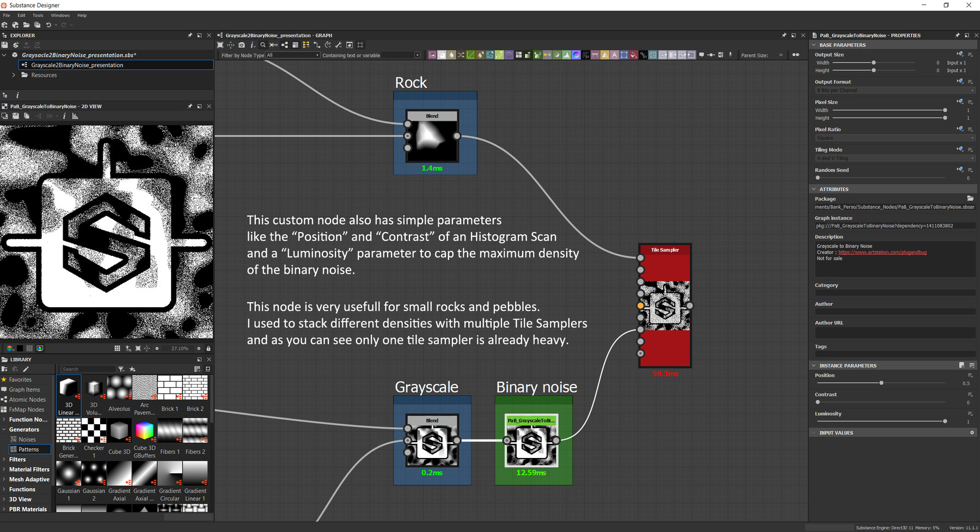Select PBR Materials library category
Screen dimensions: 980x532
(28, 509)
